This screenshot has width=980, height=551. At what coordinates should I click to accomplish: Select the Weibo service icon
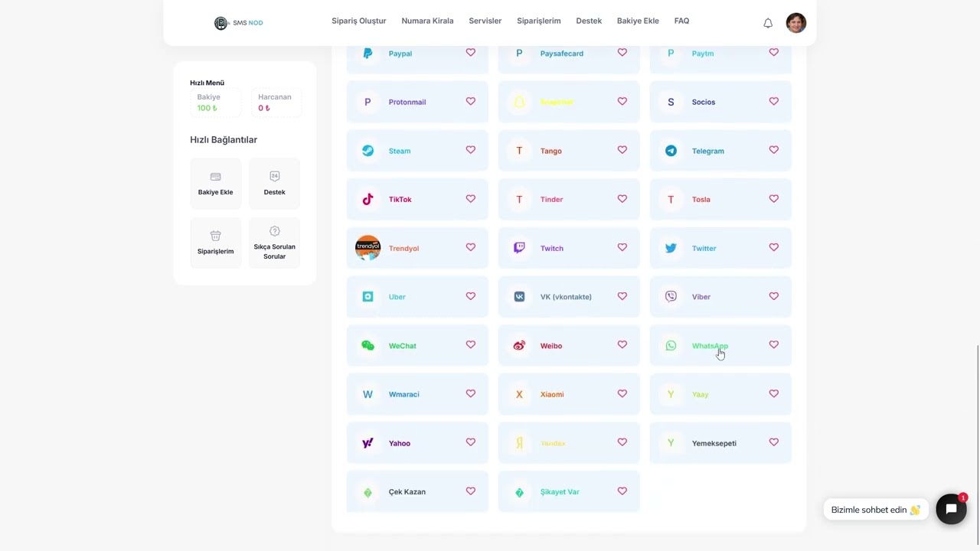click(x=519, y=346)
